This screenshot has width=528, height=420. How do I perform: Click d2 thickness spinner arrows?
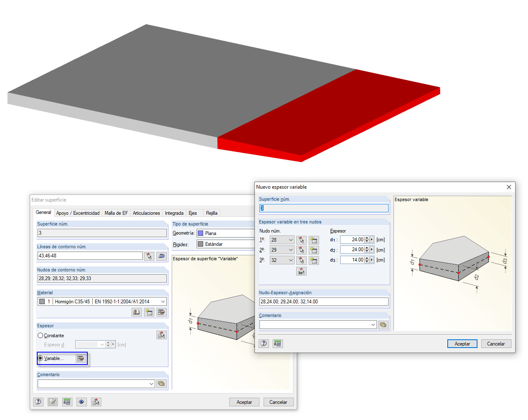click(x=367, y=250)
